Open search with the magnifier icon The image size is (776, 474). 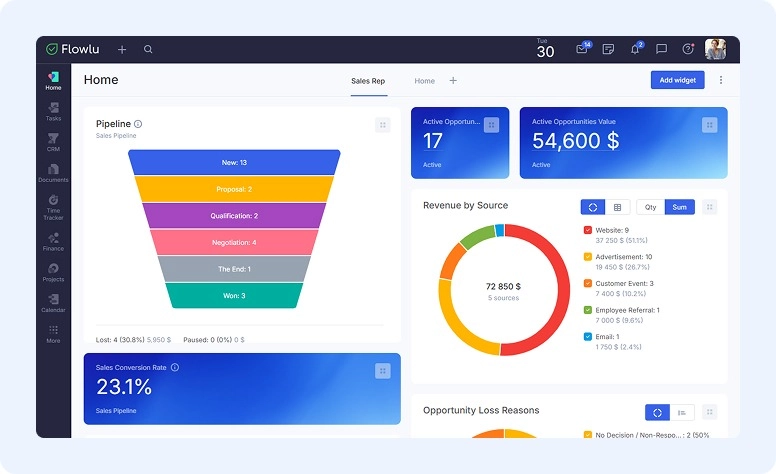148,49
